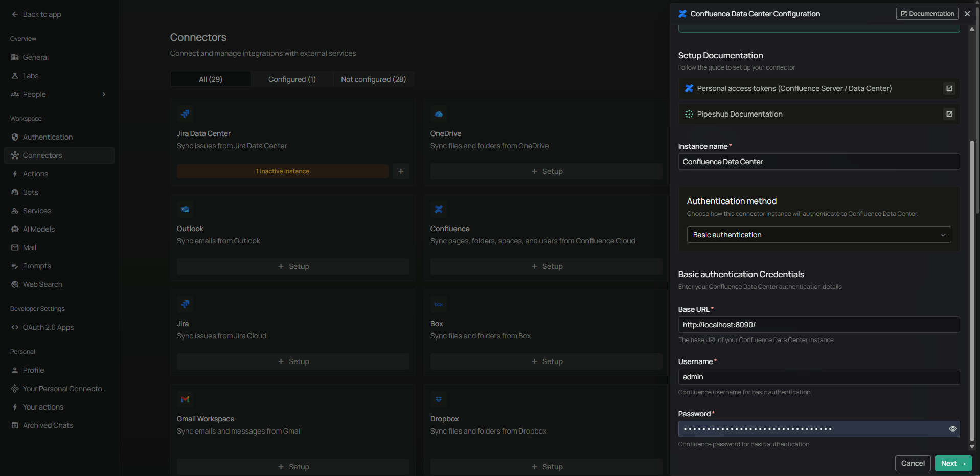
Task: Click external link icon for Personal access tokens
Action: click(x=949, y=88)
